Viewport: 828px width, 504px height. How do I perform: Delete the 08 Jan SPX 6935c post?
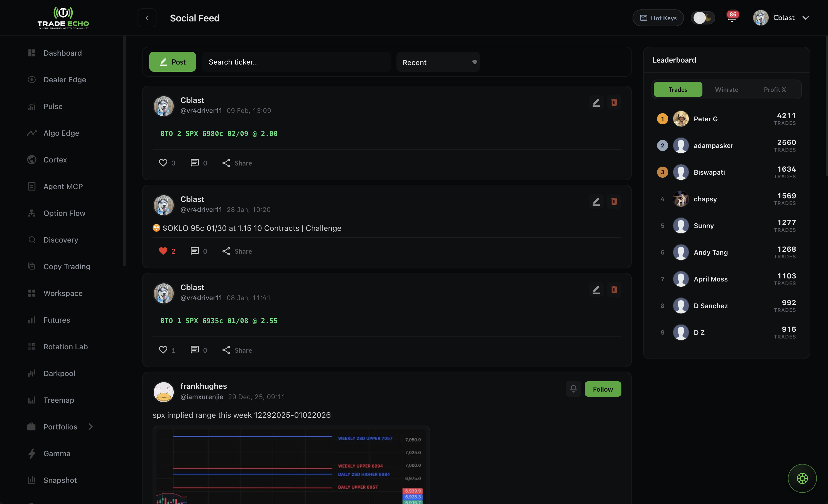pos(614,290)
